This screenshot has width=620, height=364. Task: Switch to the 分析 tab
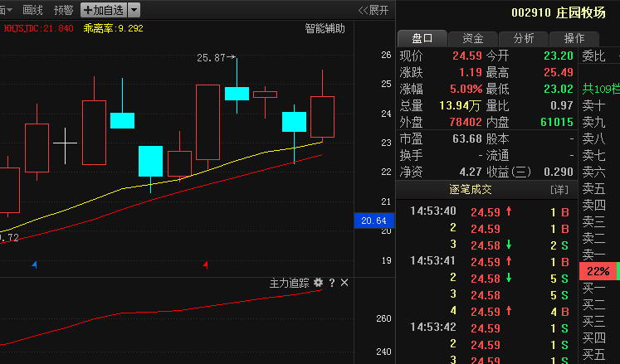[x=524, y=38]
